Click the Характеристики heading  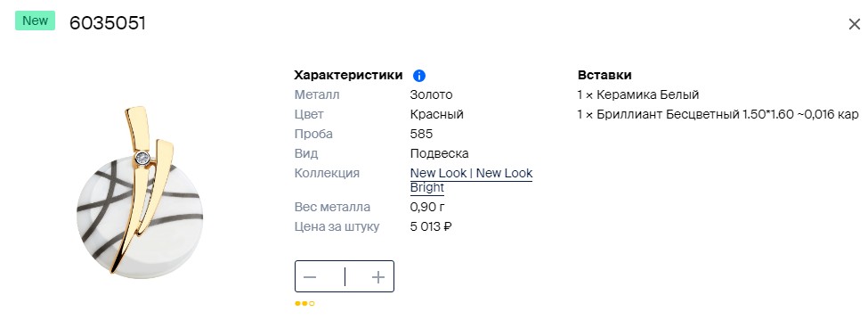[x=348, y=76]
